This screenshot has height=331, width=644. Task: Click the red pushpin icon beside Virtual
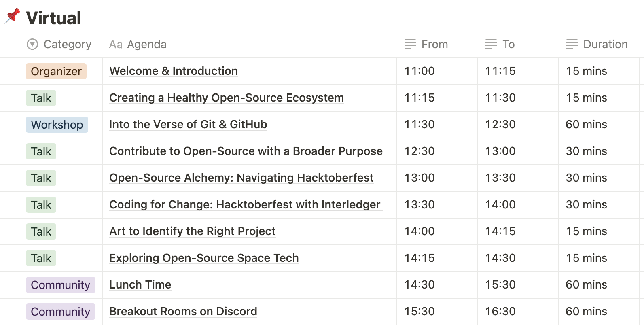coord(13,17)
